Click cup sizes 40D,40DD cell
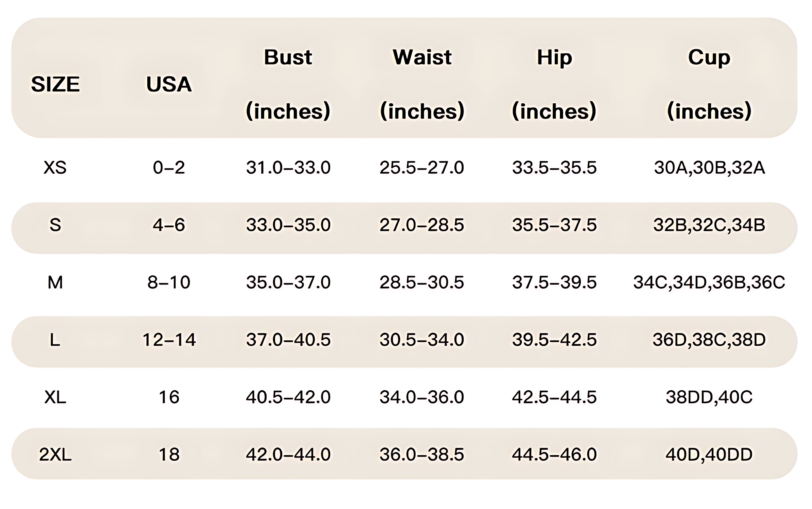Image resolution: width=812 pixels, height=509 pixels. [x=709, y=454]
